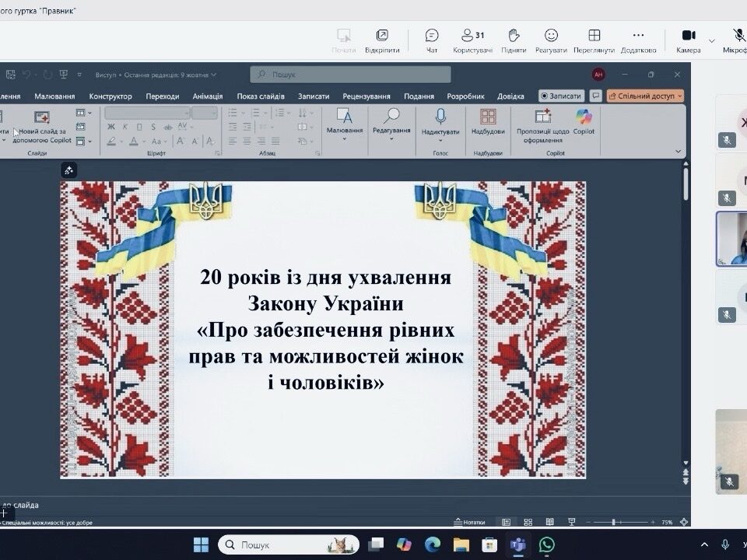
Task: Open the Додатково three-dots menu
Action: coord(638,40)
